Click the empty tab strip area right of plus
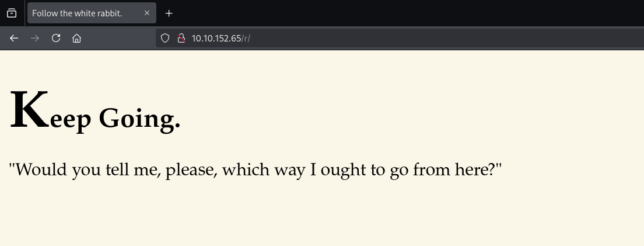Screen dimensions: 644x246 tap(408, 13)
